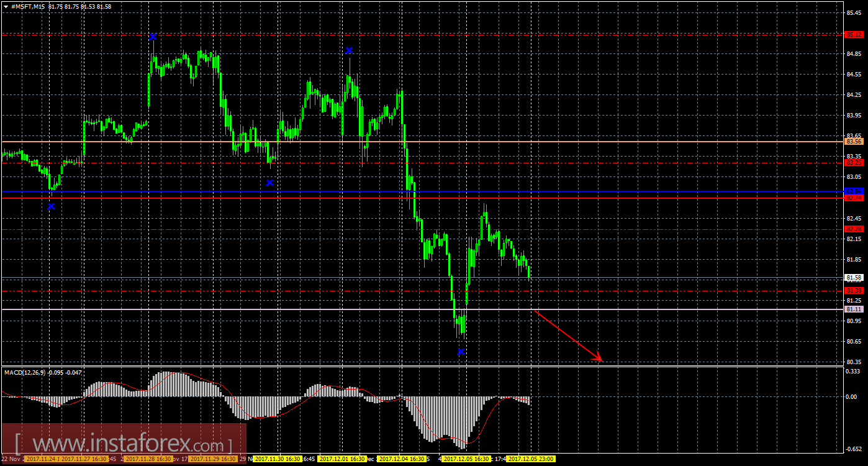Click the 80.65 price scale value

click(x=854, y=341)
